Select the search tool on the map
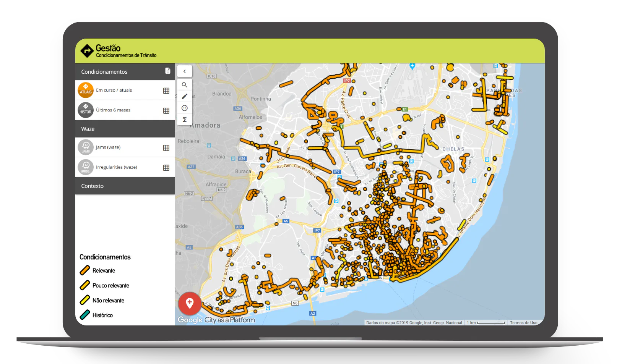This screenshot has width=635, height=364. click(x=185, y=84)
